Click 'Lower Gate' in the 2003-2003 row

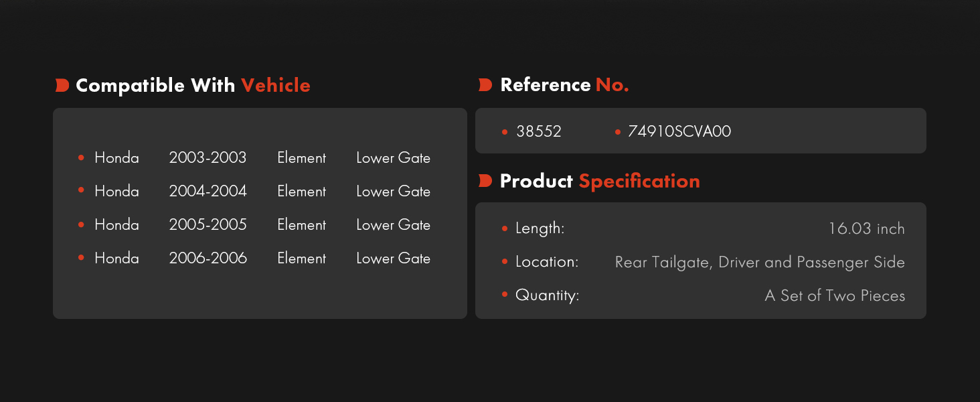click(x=393, y=158)
